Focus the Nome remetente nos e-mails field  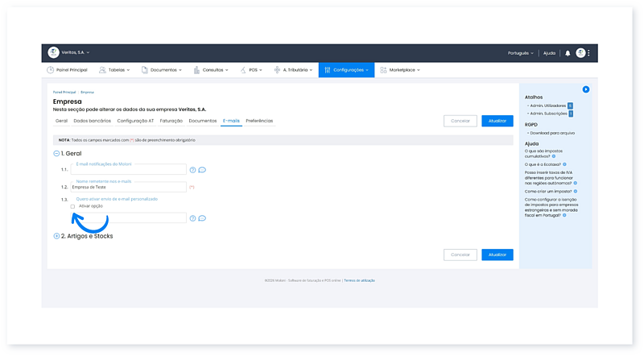coord(129,187)
